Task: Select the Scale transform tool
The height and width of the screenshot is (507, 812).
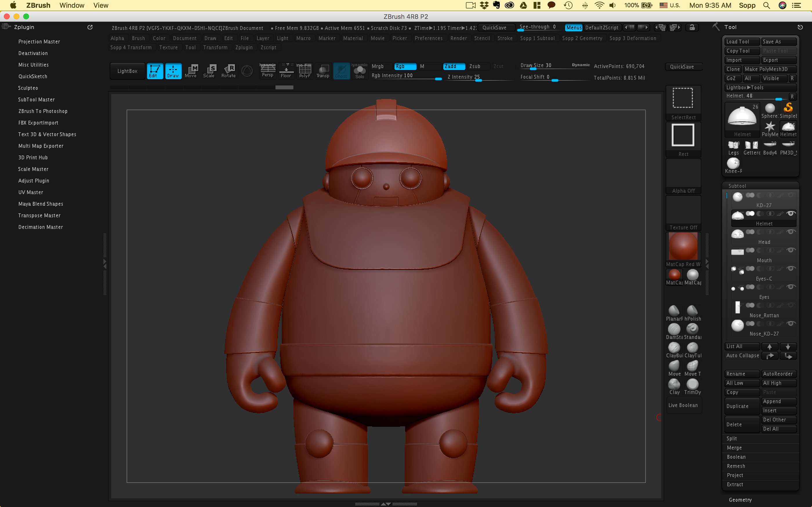Action: [x=209, y=71]
